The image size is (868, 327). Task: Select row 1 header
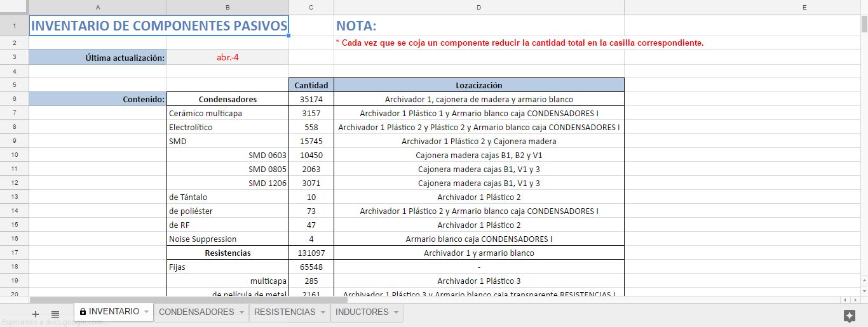coord(14,25)
